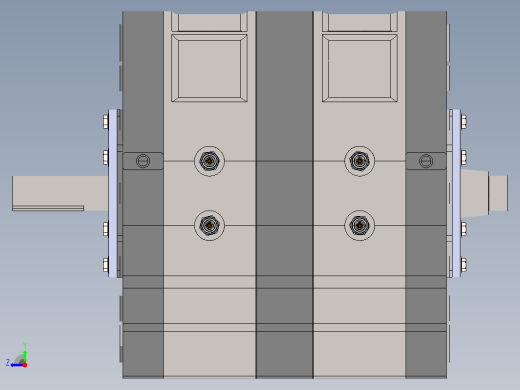Select the upper-left hex plug on housing

(209, 161)
